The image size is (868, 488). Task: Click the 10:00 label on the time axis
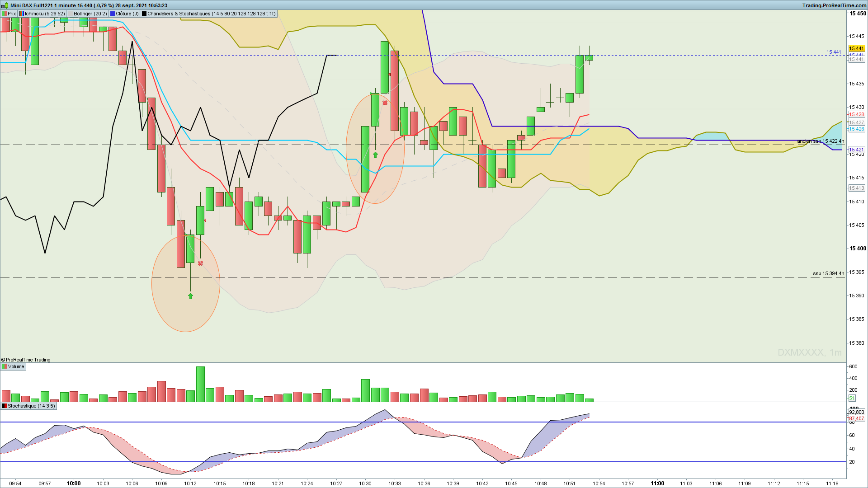[74, 483]
